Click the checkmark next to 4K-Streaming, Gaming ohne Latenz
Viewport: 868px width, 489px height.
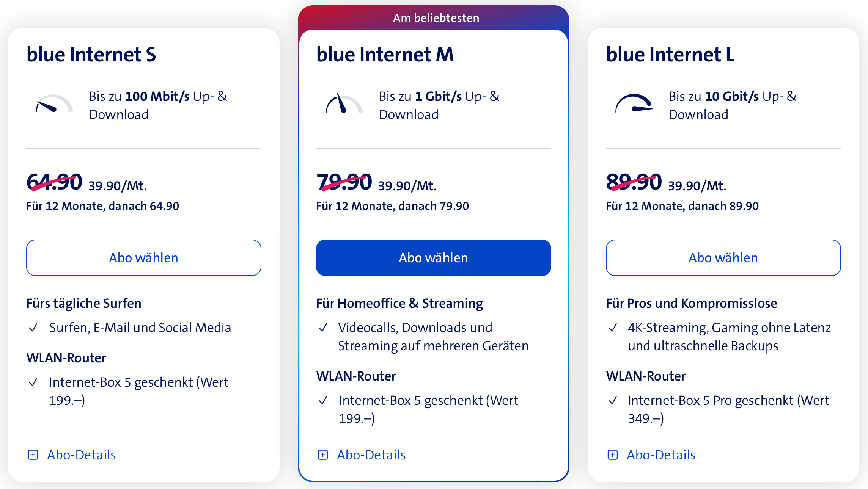coord(614,328)
